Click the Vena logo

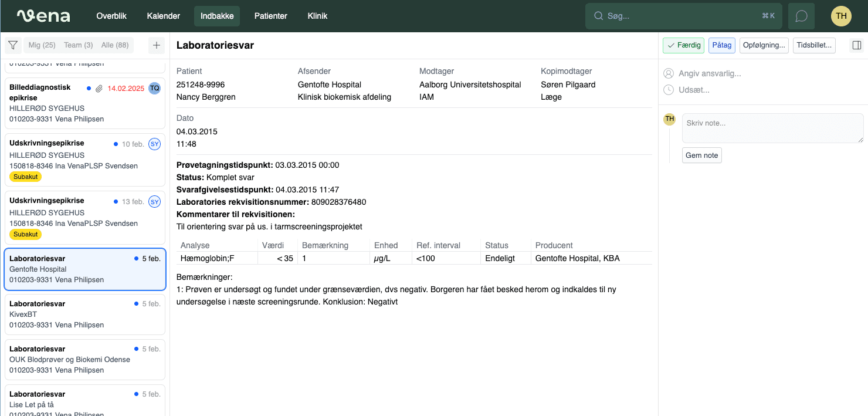(x=43, y=16)
